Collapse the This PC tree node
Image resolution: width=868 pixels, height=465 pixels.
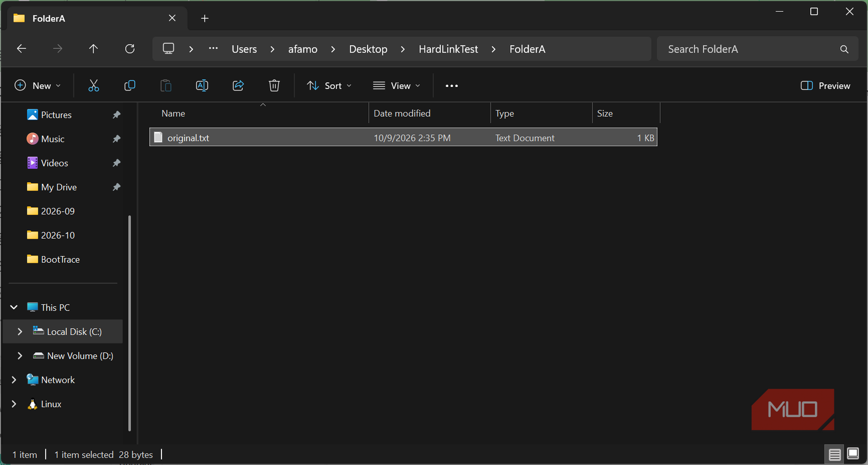pos(14,308)
